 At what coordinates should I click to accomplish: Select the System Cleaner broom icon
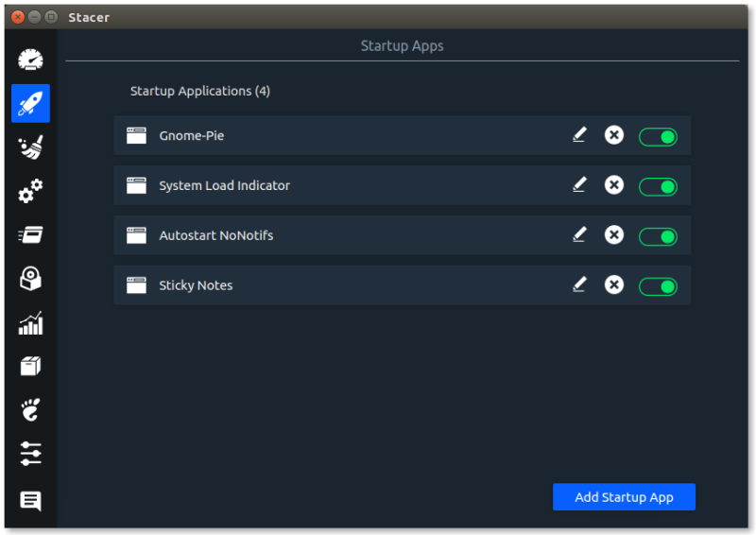click(30, 147)
